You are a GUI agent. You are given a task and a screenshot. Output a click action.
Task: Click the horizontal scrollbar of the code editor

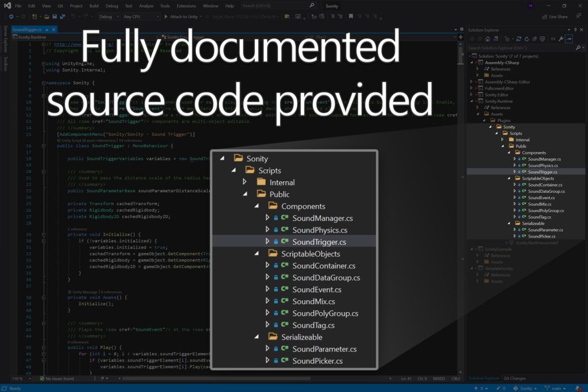[216, 378]
